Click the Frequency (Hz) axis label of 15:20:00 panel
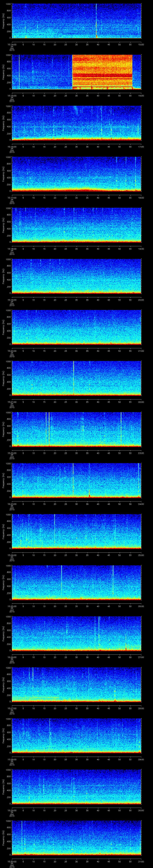Viewport: 153px width, 868px height. coord(4,327)
